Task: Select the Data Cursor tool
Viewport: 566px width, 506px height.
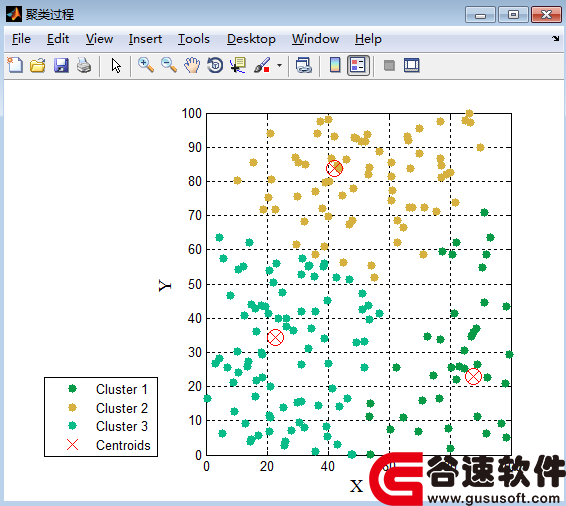Action: 238,65
